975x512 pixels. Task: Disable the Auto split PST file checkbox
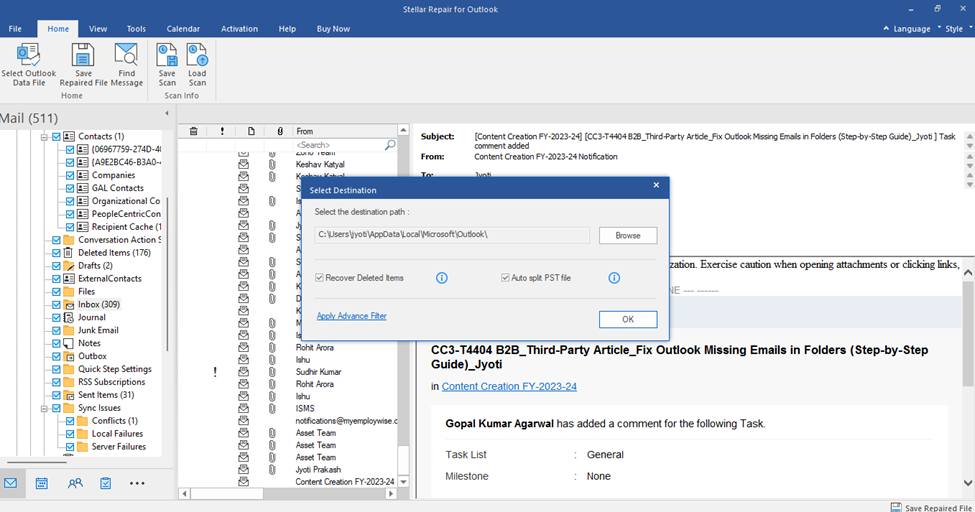point(505,278)
